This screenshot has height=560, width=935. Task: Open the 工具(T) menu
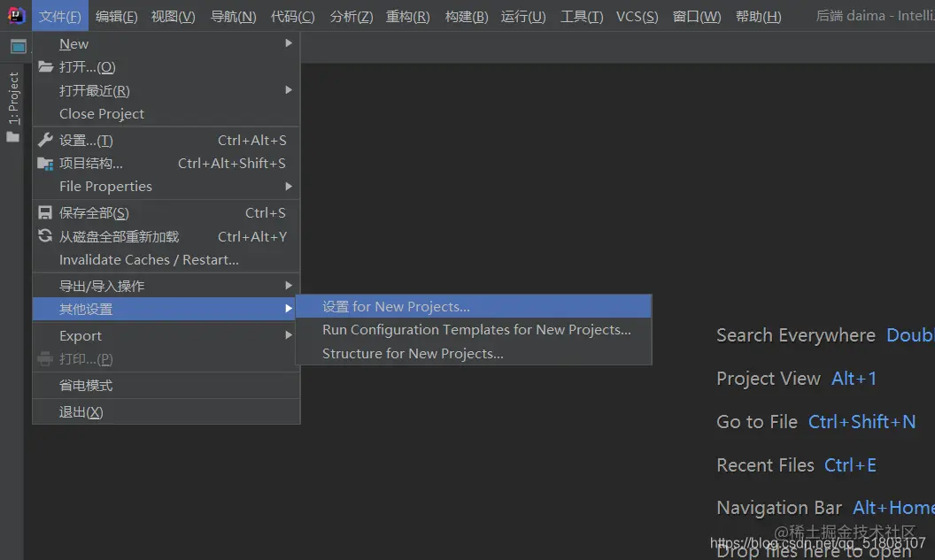(582, 16)
